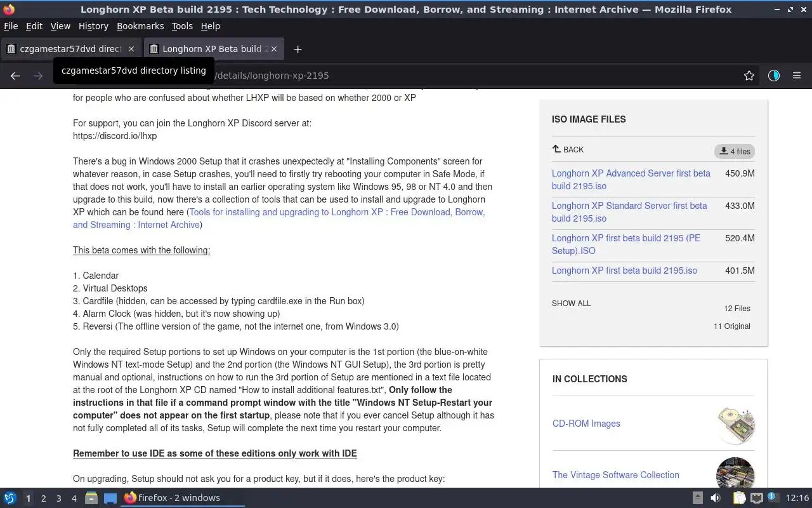Image resolution: width=812 pixels, height=508 pixels.
Task: Close the Longhorn XP Beta tab
Action: tap(274, 49)
